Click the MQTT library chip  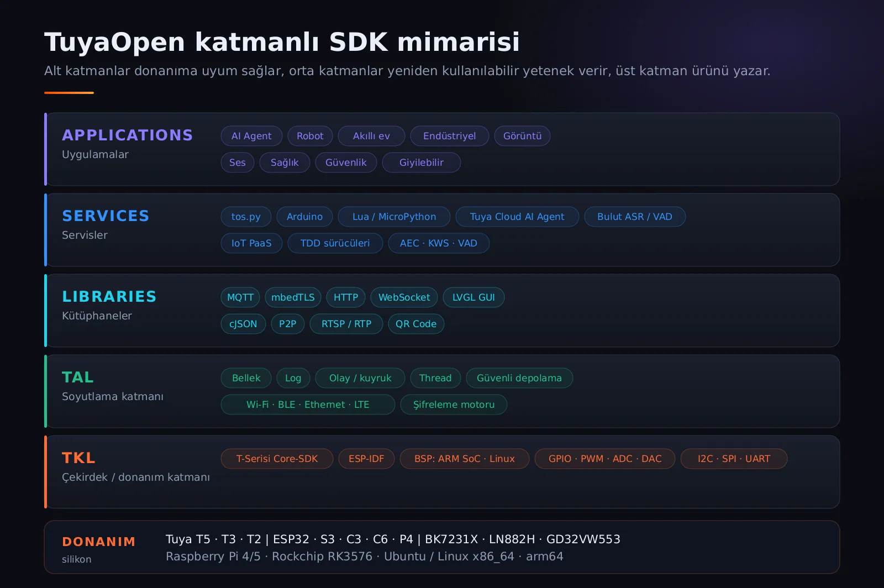(240, 297)
